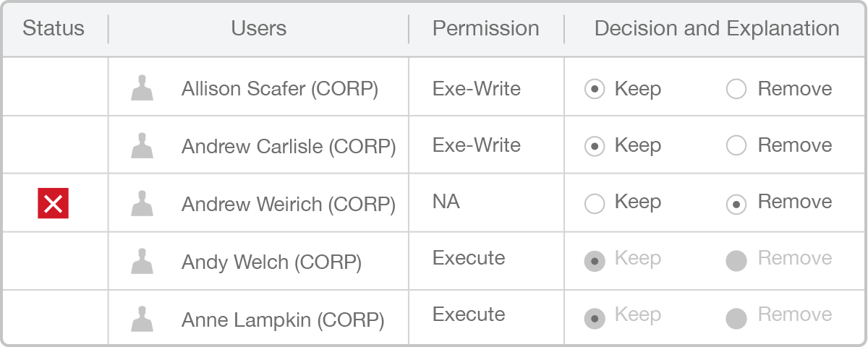Click Andy Welch's user avatar icon
The width and height of the screenshot is (868, 347).
[x=142, y=261]
